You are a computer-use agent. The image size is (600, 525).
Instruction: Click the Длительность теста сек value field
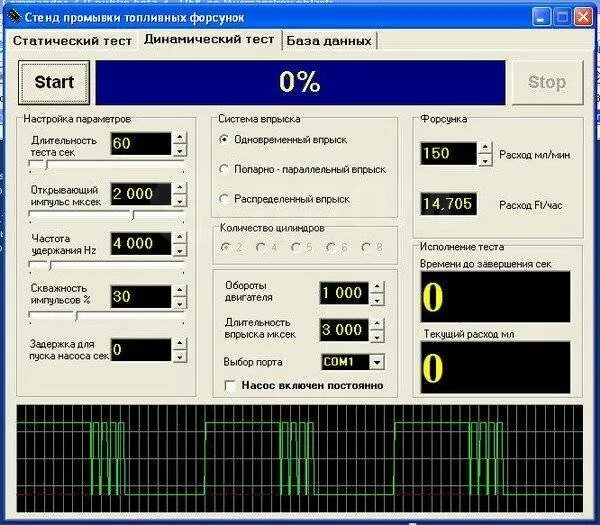point(141,144)
